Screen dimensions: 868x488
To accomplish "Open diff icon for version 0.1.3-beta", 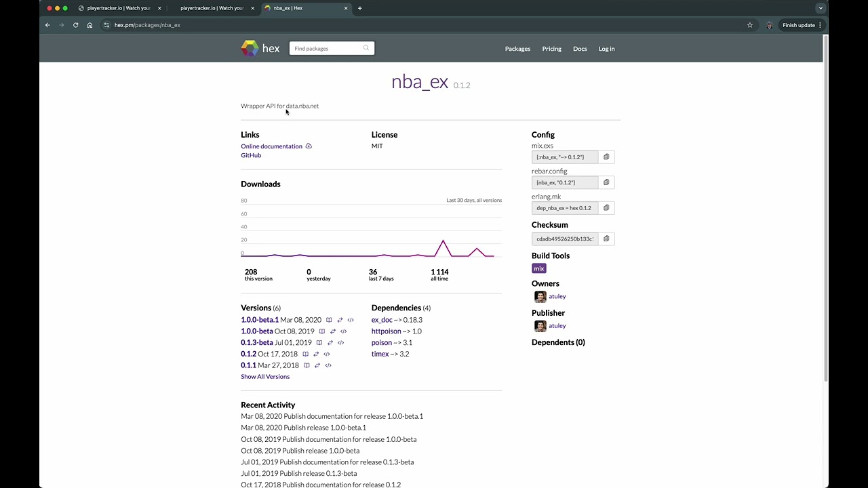I will coord(330,343).
